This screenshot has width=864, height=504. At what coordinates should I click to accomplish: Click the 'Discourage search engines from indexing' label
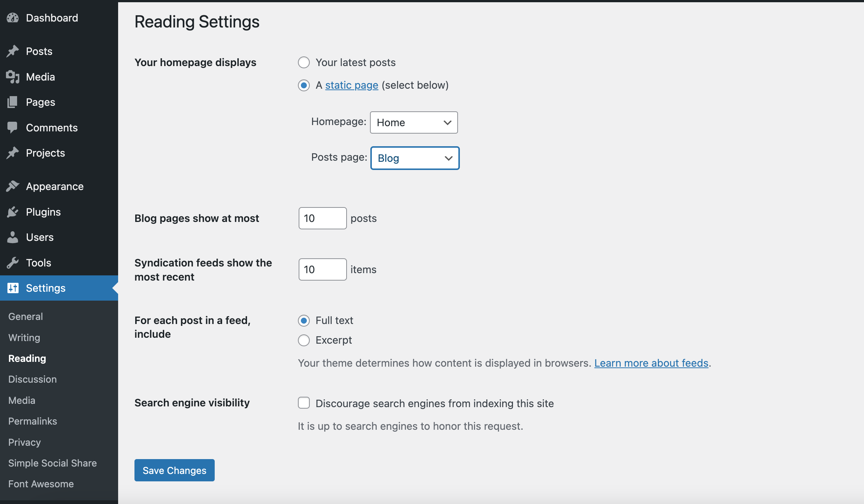pyautogui.click(x=435, y=403)
